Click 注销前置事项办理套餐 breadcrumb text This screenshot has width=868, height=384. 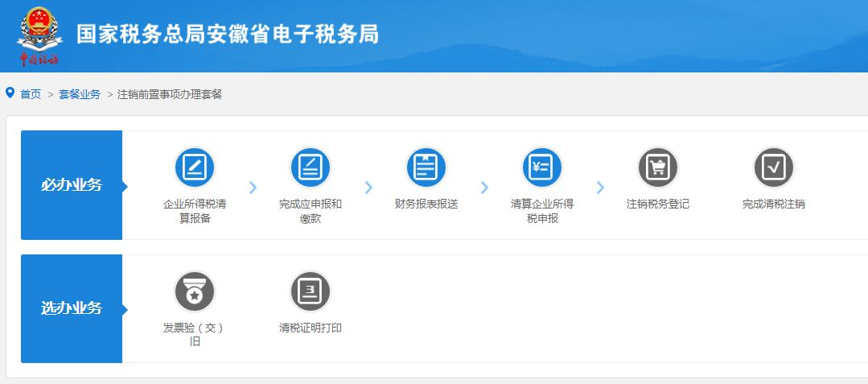(x=170, y=94)
